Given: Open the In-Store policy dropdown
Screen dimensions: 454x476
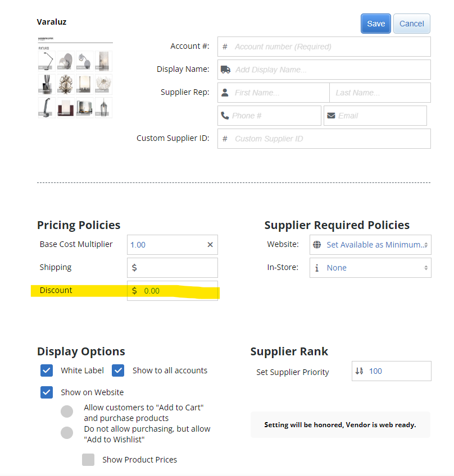Looking at the screenshot, I should [x=370, y=268].
